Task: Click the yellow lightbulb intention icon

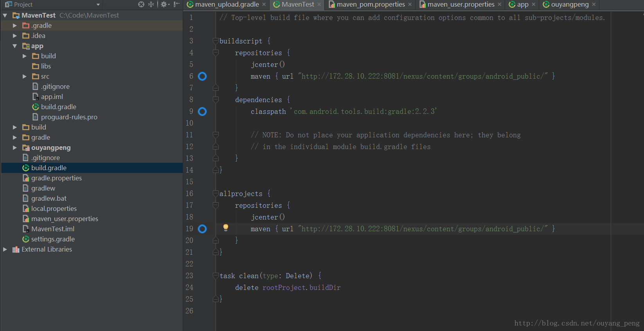Action: (226, 228)
